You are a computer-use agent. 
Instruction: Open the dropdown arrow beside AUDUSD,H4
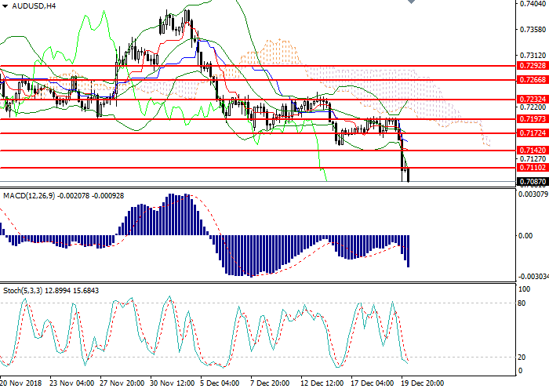point(5,5)
